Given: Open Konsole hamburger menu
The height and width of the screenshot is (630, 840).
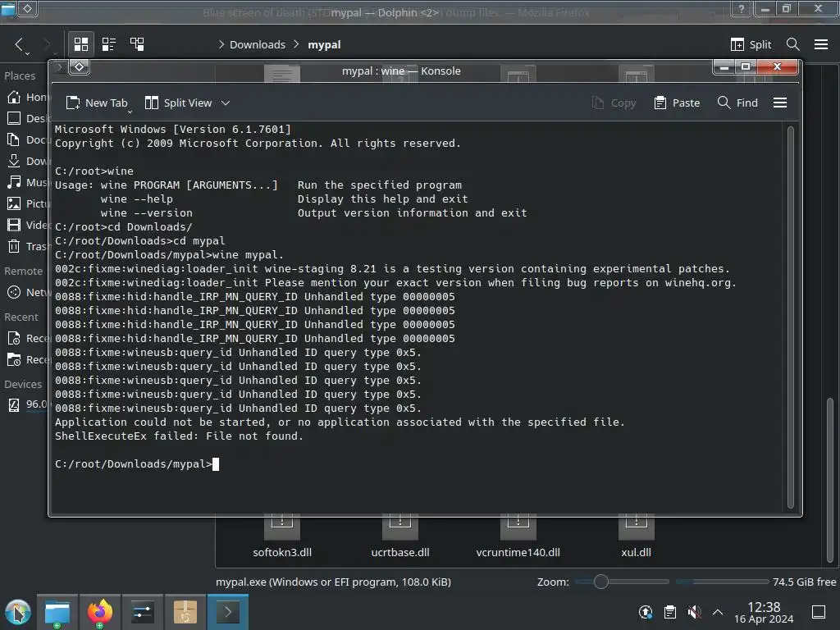Looking at the screenshot, I should click(780, 103).
